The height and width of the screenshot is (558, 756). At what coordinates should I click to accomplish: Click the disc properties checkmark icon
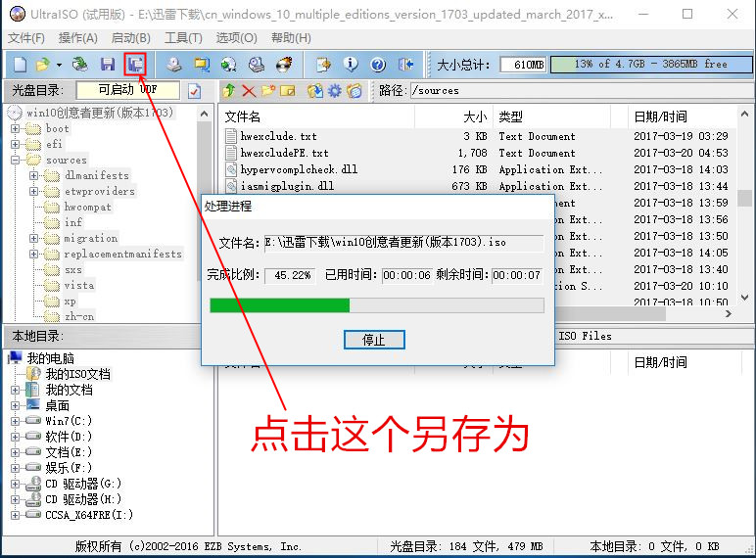[194, 91]
